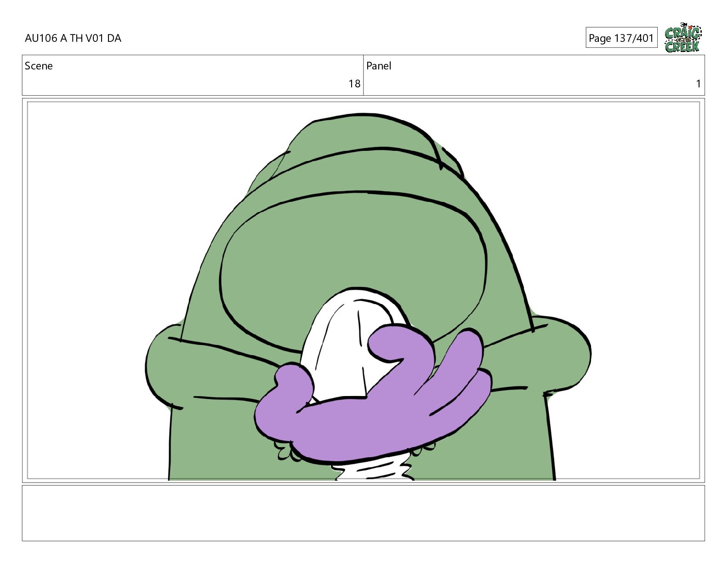This screenshot has height=563, width=728.
Task: Click the empty notes box below the panel
Action: point(364,513)
